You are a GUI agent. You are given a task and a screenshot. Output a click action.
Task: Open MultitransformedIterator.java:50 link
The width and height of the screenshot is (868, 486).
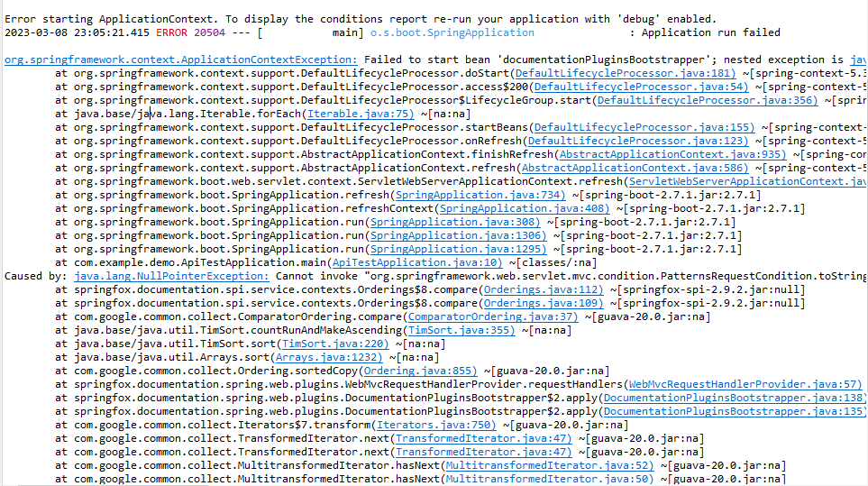coord(550,479)
